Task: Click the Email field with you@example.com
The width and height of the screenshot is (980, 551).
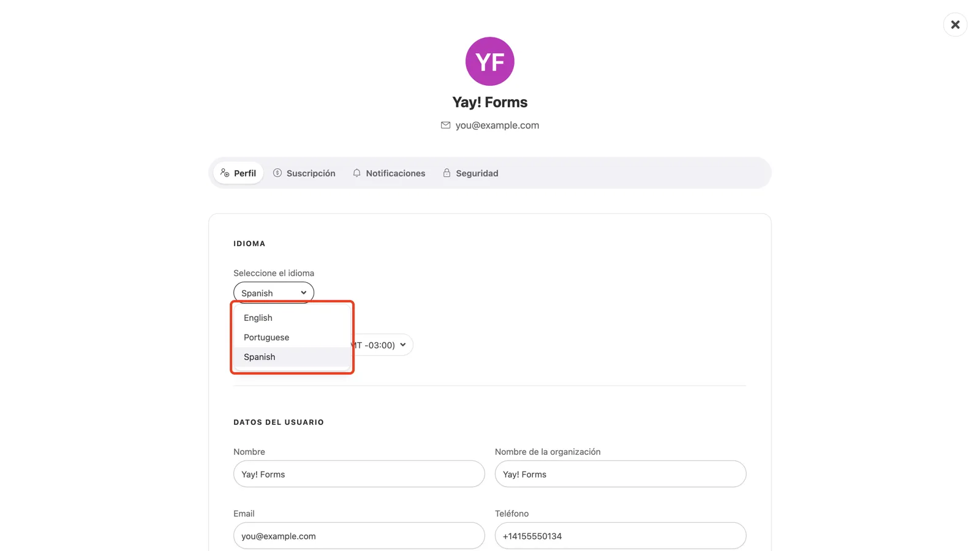Action: coord(359,536)
